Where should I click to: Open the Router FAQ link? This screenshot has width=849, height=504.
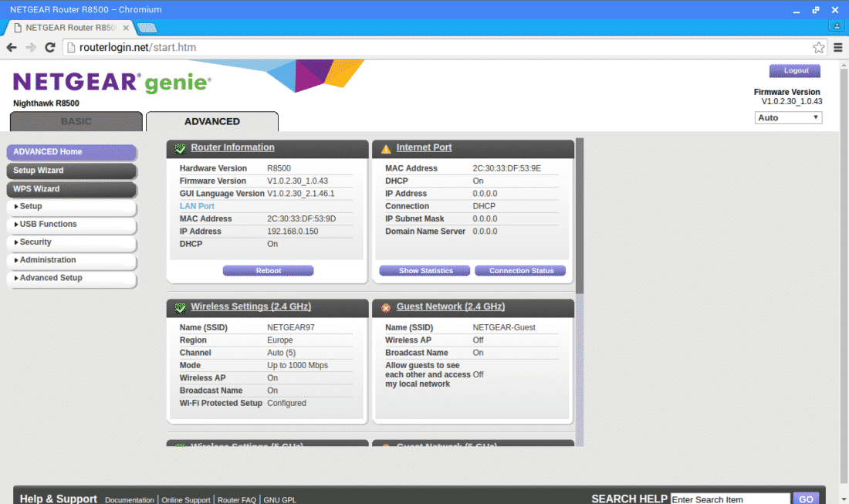tap(237, 499)
